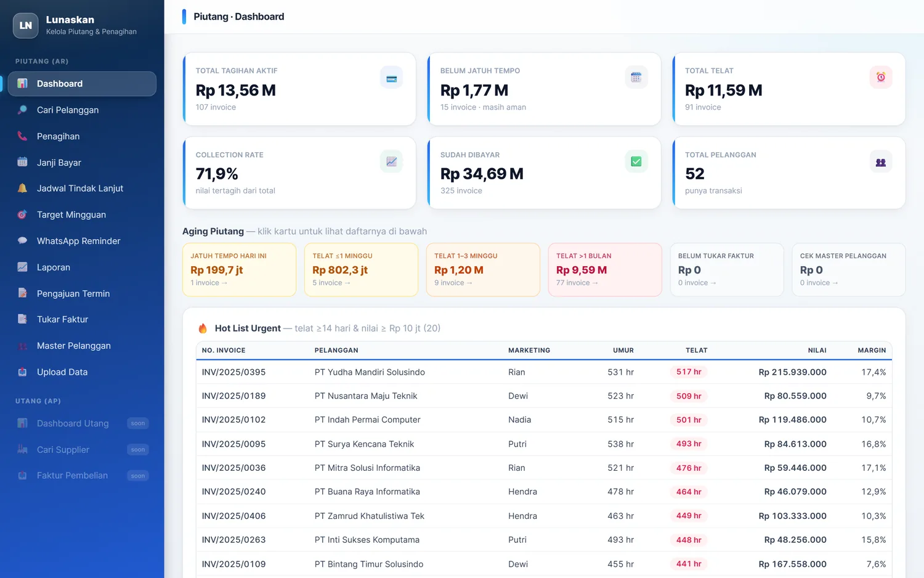Click the TELAT column header

point(697,350)
